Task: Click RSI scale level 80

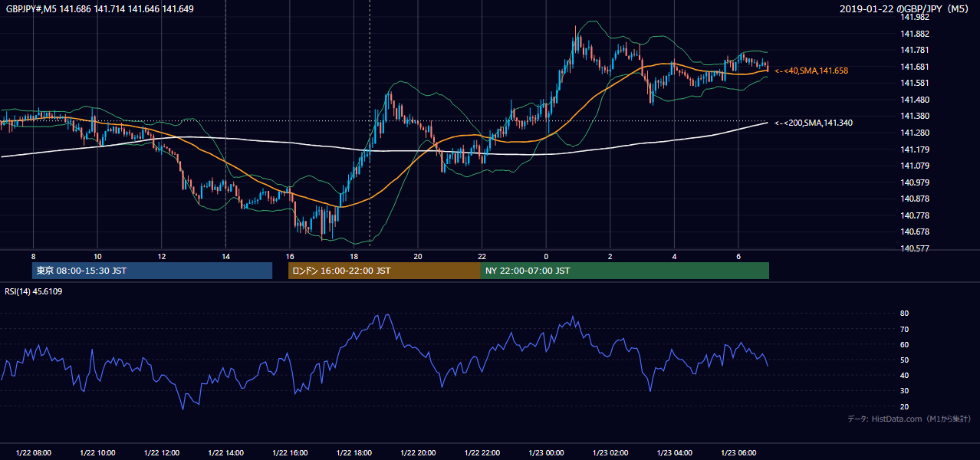Action: [x=905, y=314]
